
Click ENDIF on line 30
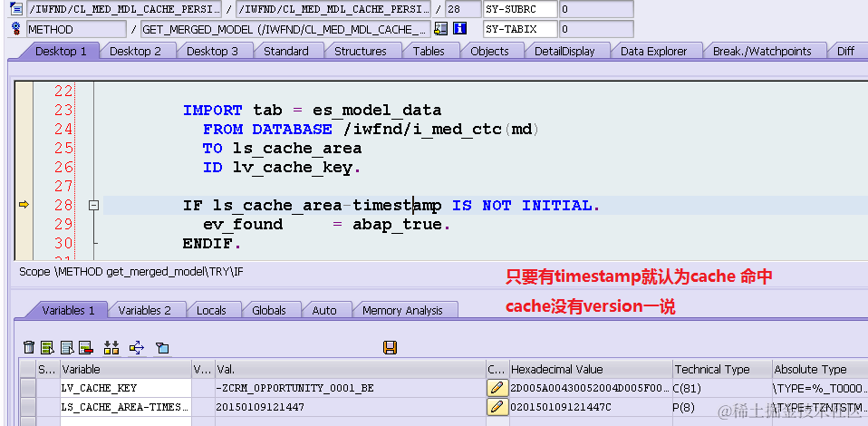[212, 244]
